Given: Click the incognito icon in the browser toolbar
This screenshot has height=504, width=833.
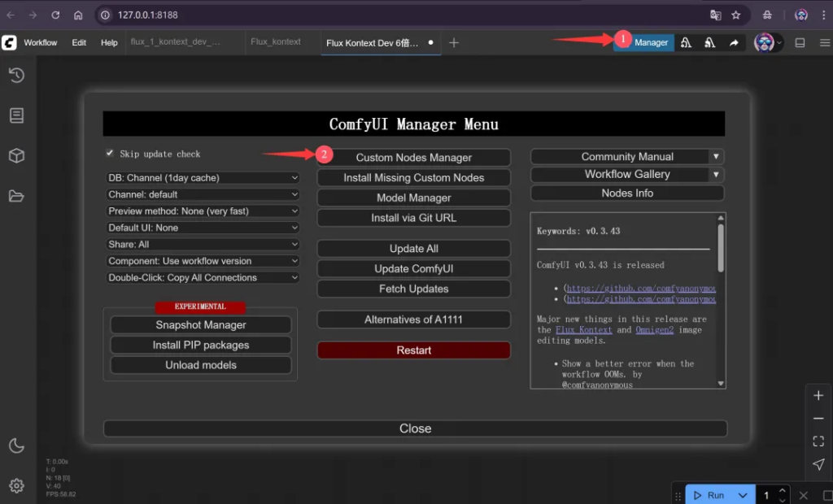Looking at the screenshot, I should pyautogui.click(x=767, y=15).
